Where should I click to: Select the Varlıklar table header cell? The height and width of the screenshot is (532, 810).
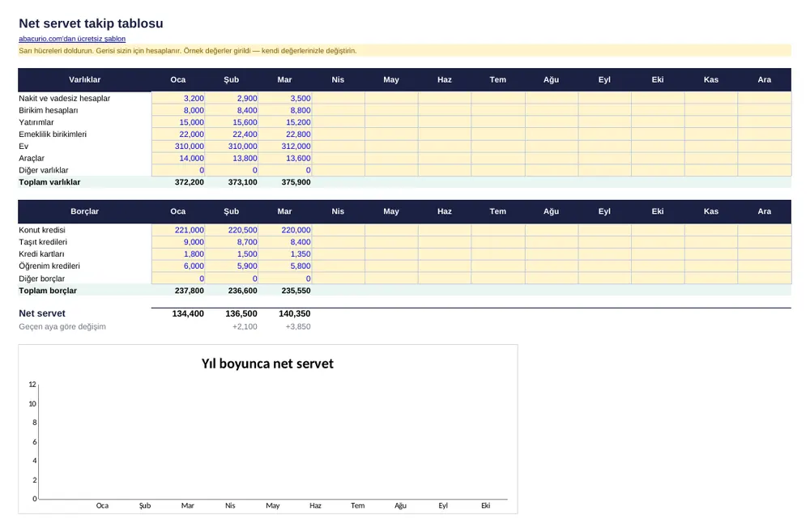point(85,79)
